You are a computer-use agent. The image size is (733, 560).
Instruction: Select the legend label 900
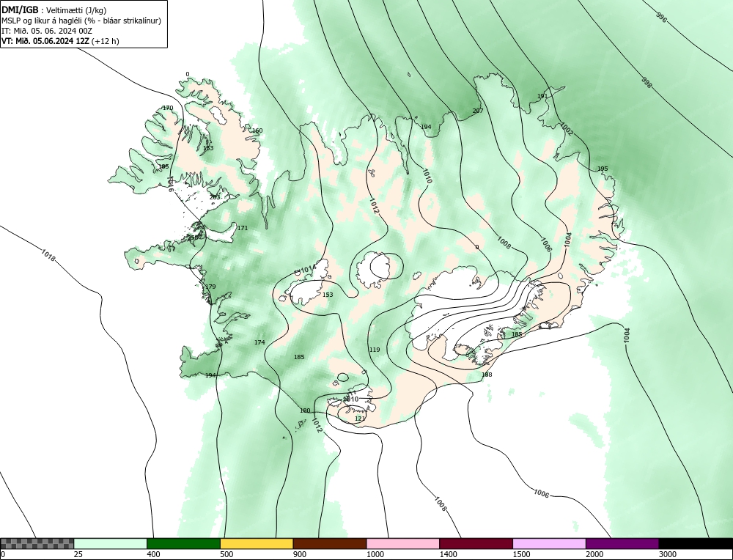coord(300,554)
